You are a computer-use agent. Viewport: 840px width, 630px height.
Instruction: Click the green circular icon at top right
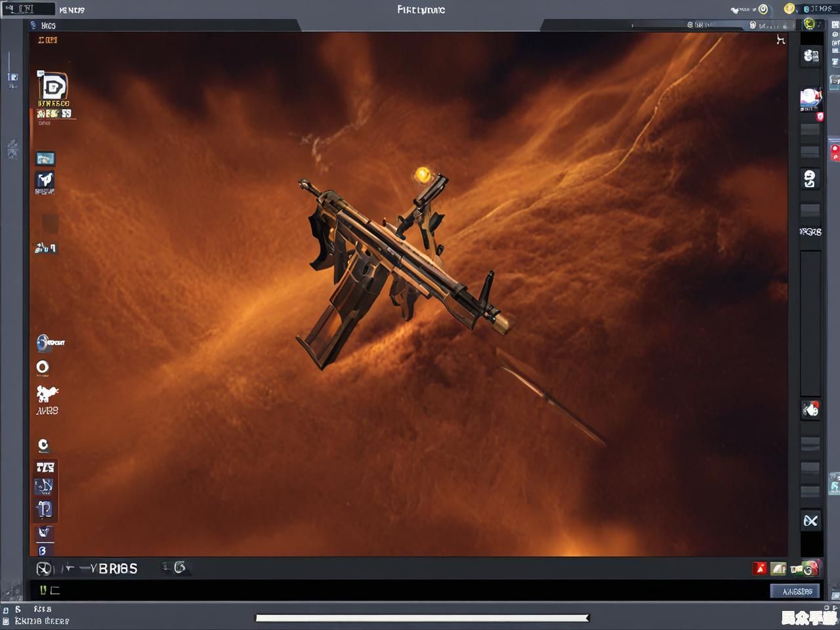pyautogui.click(x=810, y=24)
